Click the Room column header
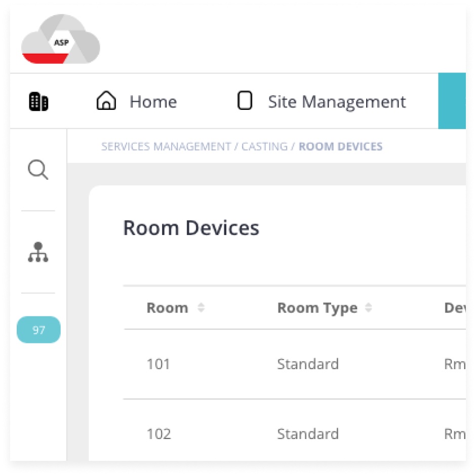This screenshot has width=476, height=476. click(167, 307)
